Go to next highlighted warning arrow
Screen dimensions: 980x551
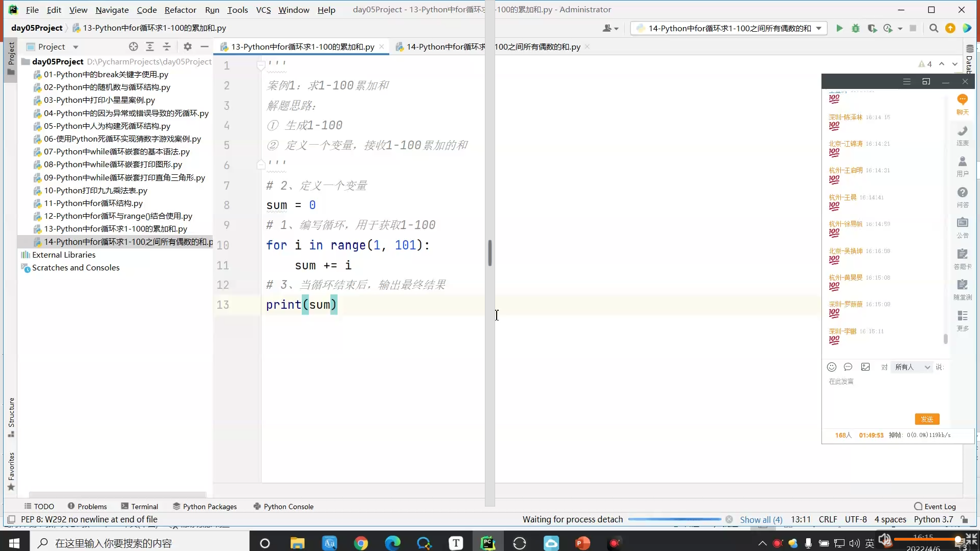tap(954, 64)
